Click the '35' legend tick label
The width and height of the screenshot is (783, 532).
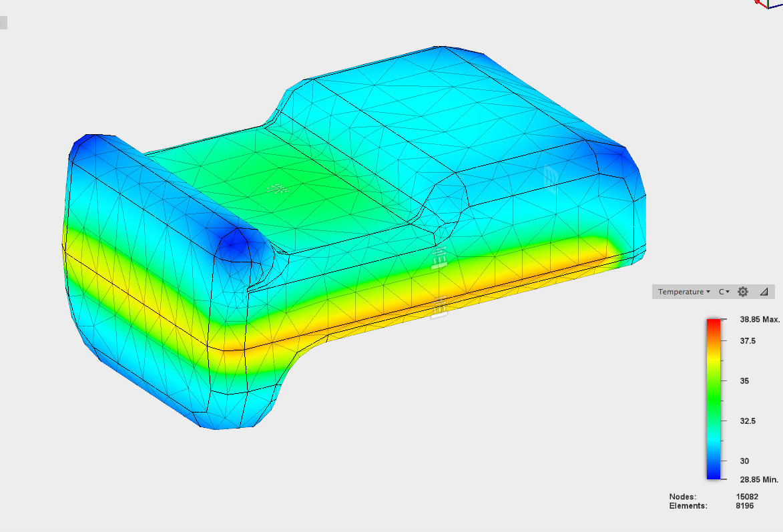744,381
